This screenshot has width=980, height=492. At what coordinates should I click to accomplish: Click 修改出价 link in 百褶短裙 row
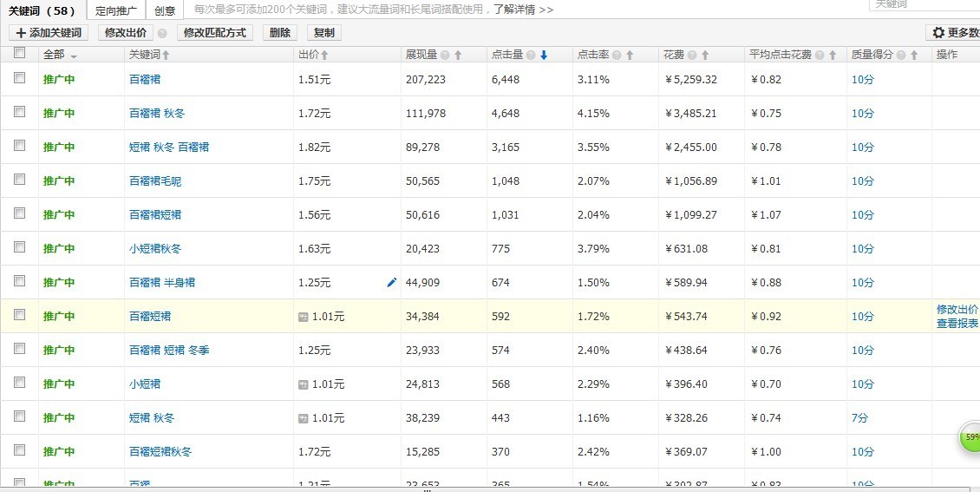957,310
